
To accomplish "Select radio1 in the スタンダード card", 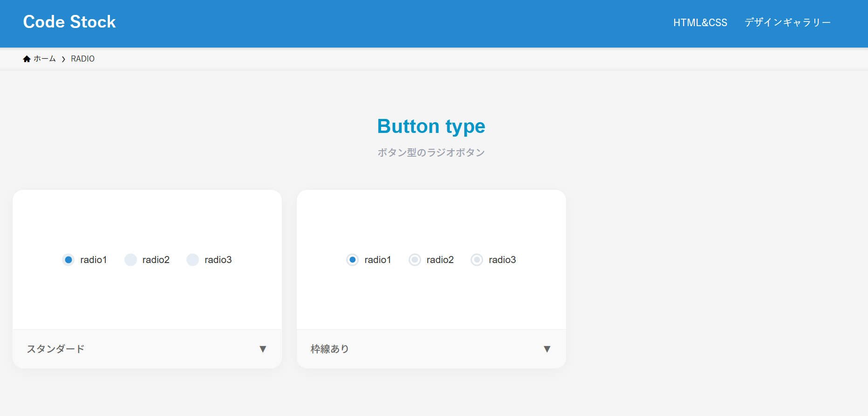I will (x=68, y=260).
